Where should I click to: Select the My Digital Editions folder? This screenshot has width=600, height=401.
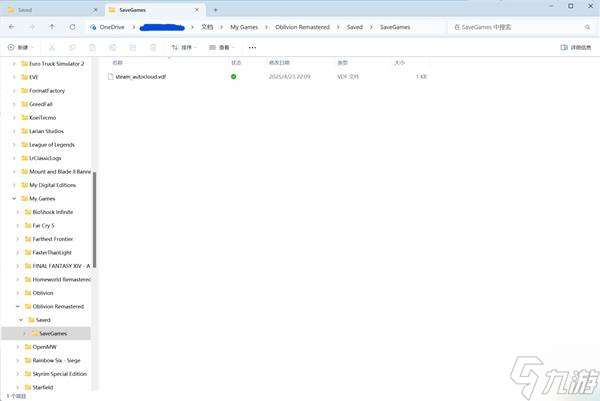pyautogui.click(x=52, y=185)
